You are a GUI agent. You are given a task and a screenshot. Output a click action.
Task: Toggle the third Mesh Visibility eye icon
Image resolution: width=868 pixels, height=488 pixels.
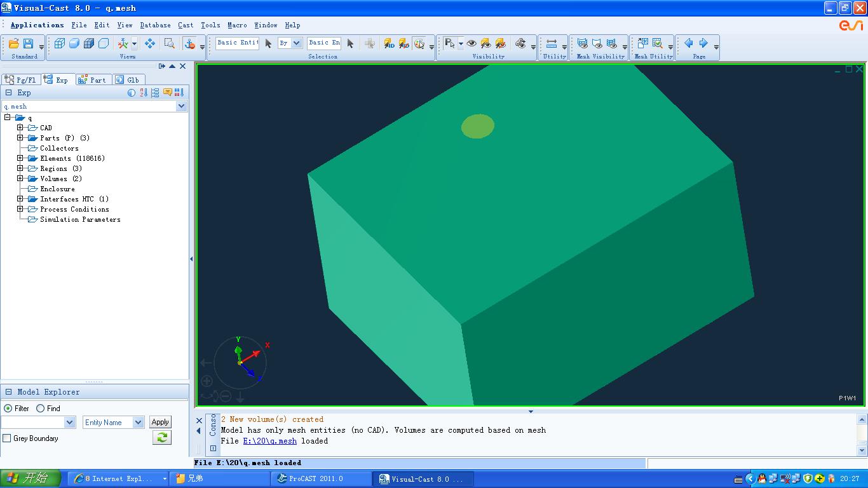pyautogui.click(x=612, y=43)
